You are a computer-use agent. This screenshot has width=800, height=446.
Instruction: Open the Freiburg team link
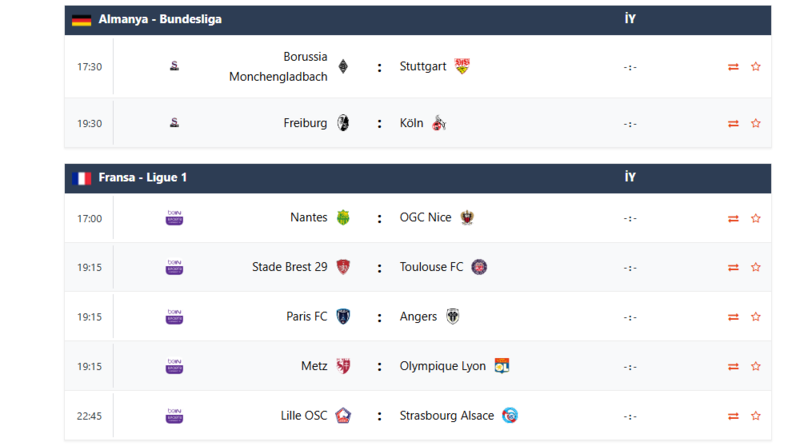tap(305, 123)
